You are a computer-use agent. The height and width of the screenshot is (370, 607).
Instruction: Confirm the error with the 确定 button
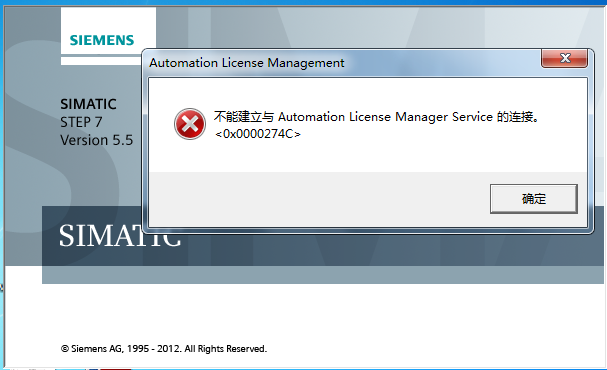click(533, 199)
